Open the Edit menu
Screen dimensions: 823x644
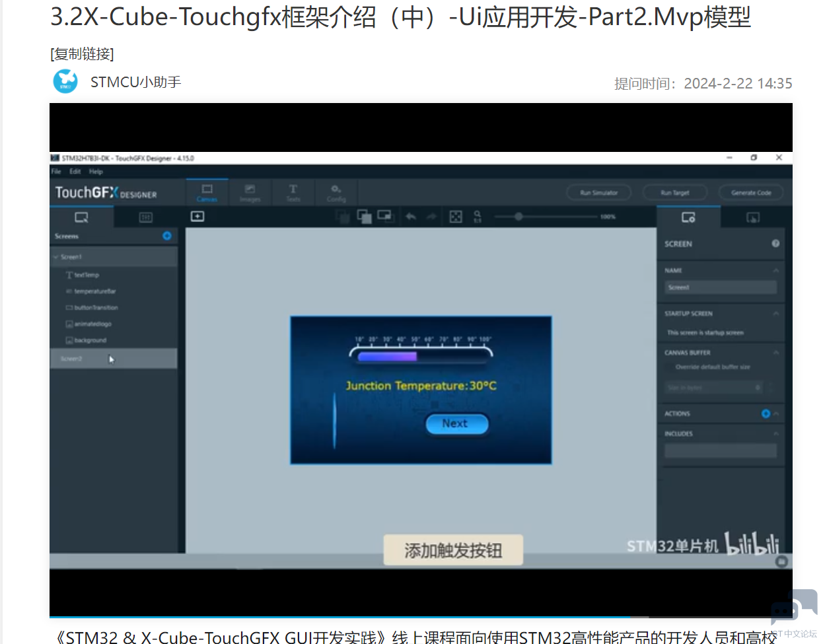[75, 171]
